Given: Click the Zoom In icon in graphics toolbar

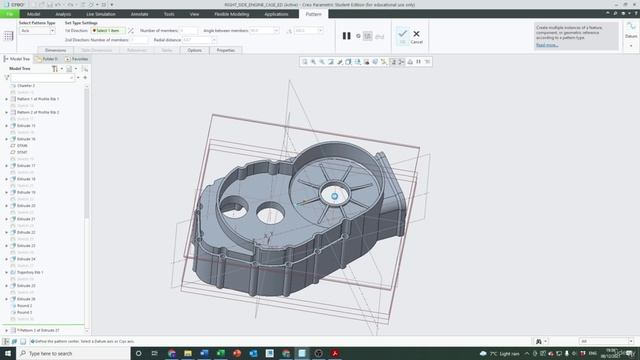Looking at the screenshot, I should 313,62.
